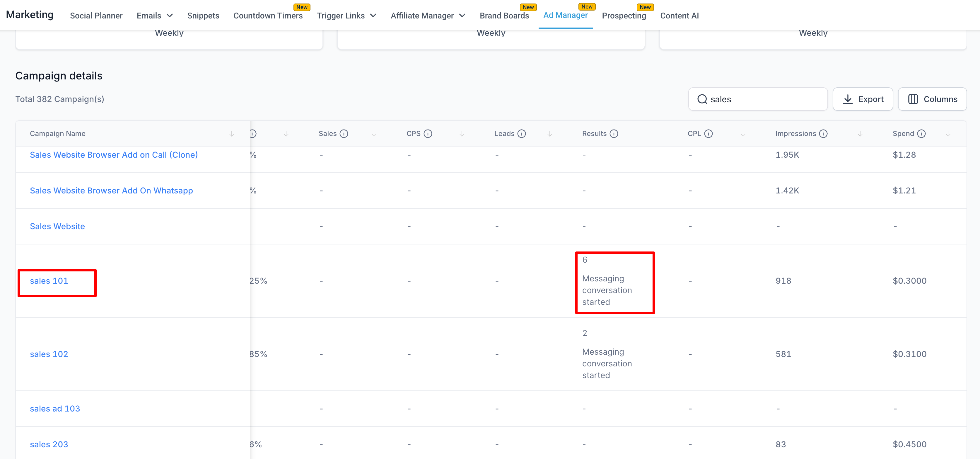The height and width of the screenshot is (459, 980).
Task: Sort by Campaign Name arrow icon
Action: pyautogui.click(x=231, y=134)
